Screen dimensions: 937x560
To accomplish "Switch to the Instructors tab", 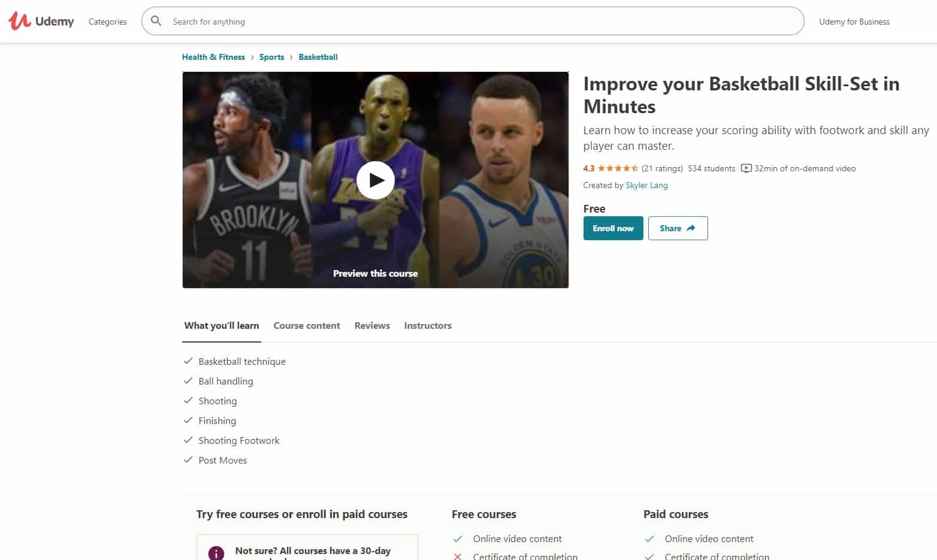I will tap(428, 326).
